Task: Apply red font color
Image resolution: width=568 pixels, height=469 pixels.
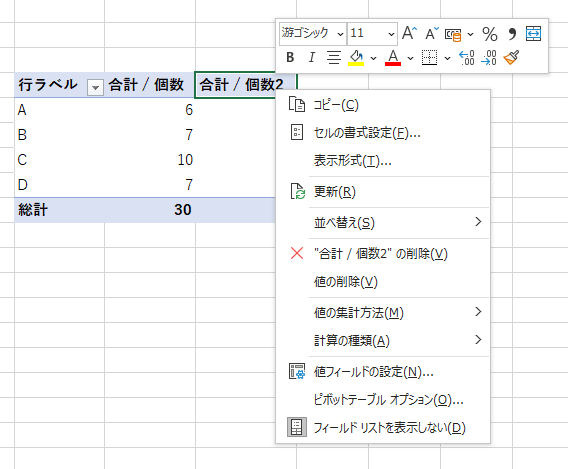Action: tap(393, 57)
